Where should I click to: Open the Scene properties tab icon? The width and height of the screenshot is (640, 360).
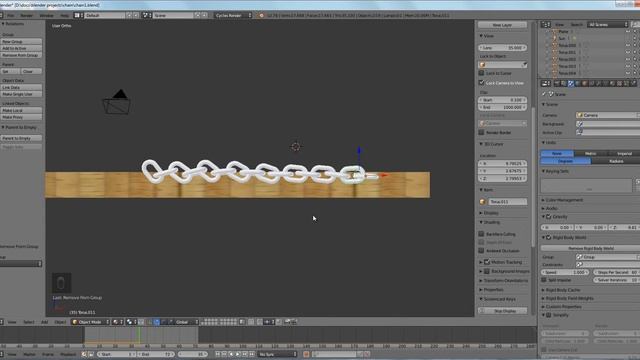click(571, 83)
